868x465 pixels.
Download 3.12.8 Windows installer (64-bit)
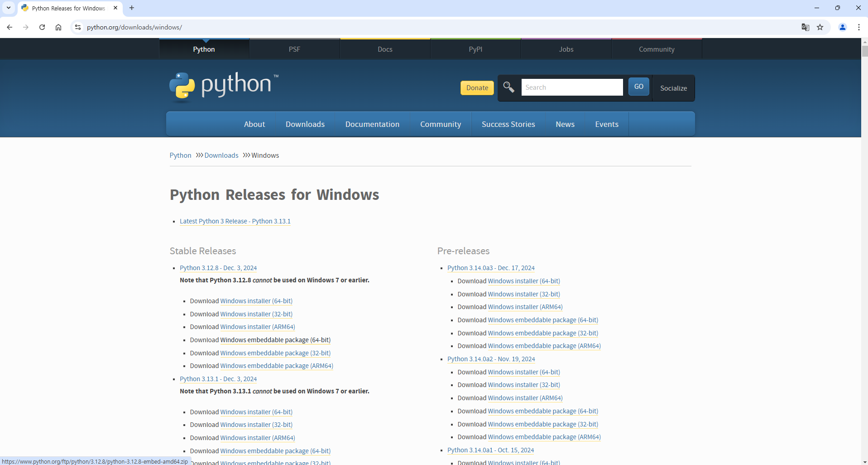(x=256, y=301)
